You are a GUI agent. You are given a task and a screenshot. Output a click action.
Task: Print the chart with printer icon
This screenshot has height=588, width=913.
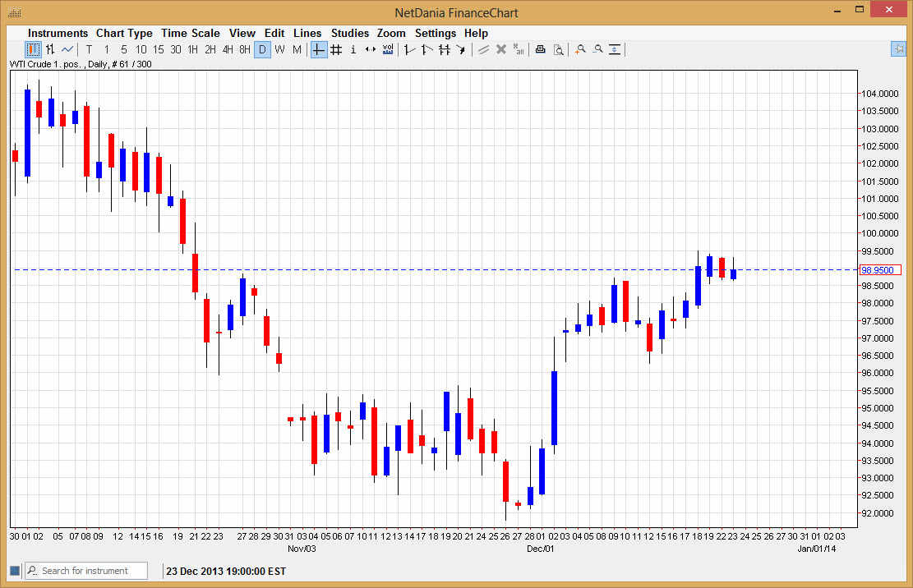click(541, 49)
